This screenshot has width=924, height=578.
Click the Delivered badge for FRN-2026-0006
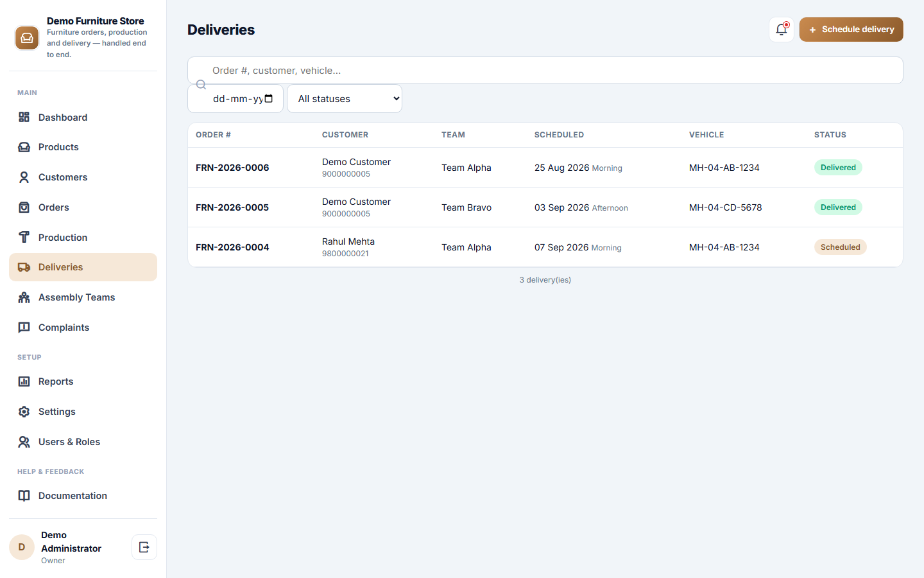click(838, 168)
